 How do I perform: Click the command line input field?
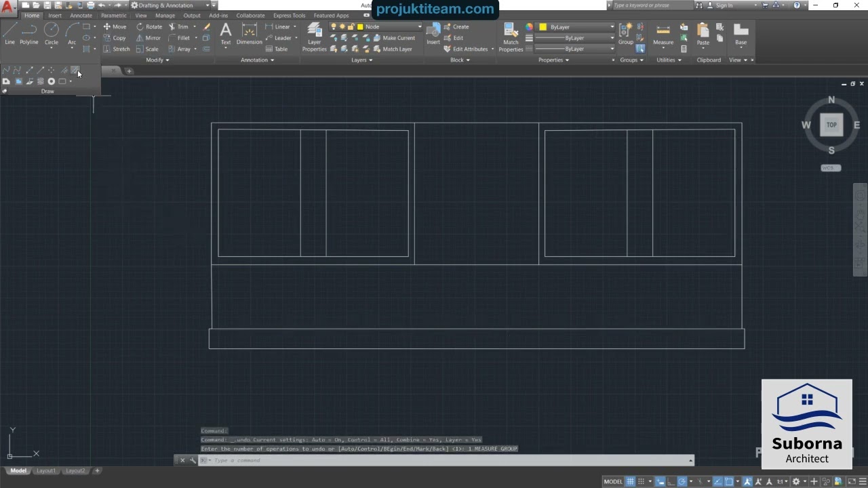click(448, 460)
